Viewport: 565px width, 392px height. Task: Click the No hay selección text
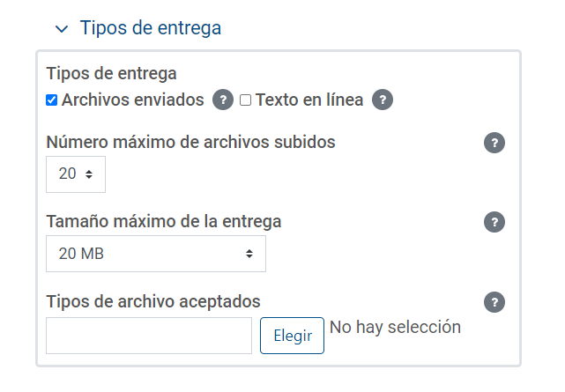(395, 327)
